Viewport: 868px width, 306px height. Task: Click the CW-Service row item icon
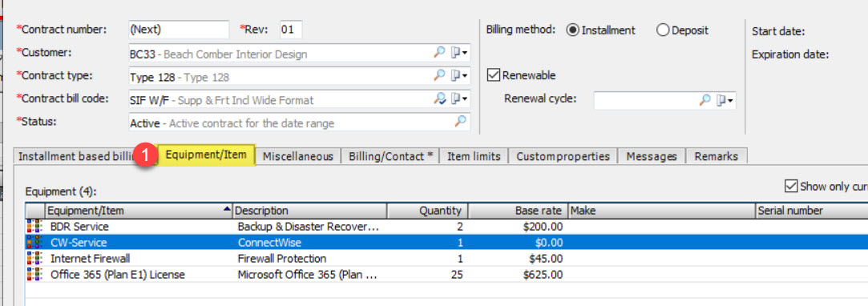pos(35,243)
